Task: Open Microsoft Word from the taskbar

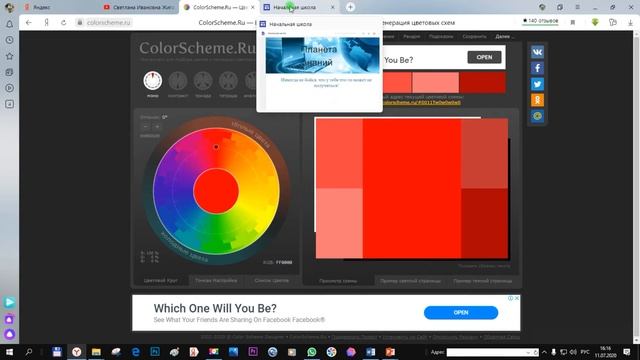Action: pos(371,352)
